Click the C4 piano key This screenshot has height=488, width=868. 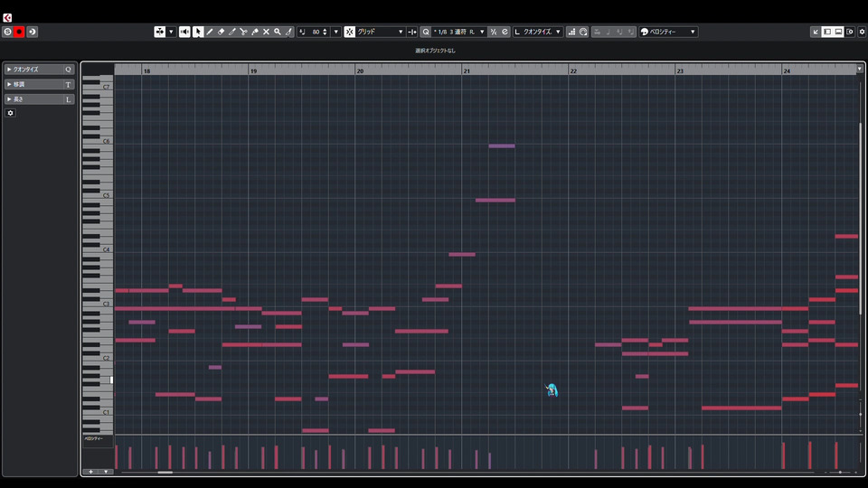(x=98, y=250)
